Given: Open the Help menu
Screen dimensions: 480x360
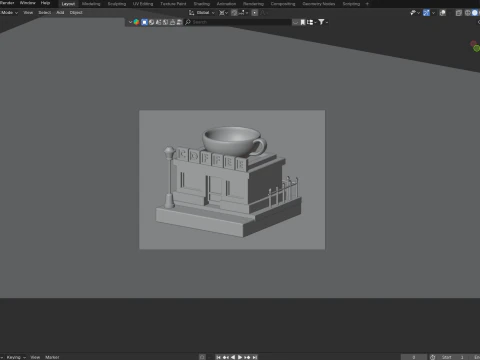Looking at the screenshot, I should click(45, 3).
